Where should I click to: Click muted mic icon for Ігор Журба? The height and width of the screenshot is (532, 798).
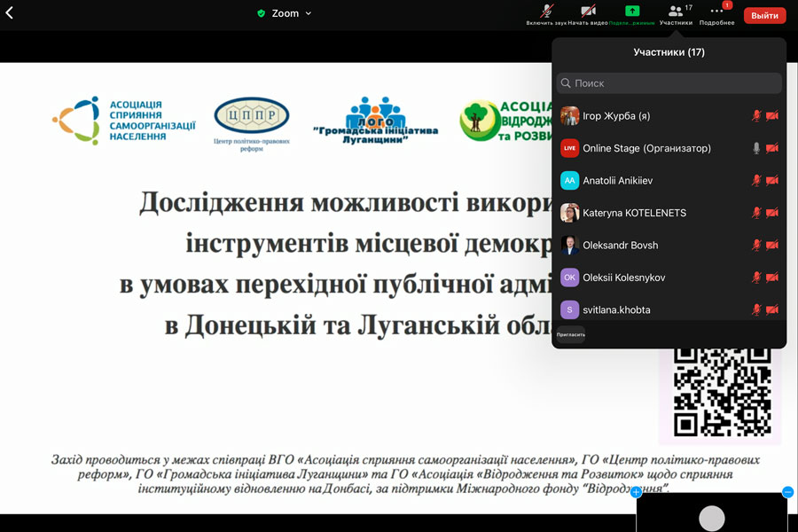756,115
